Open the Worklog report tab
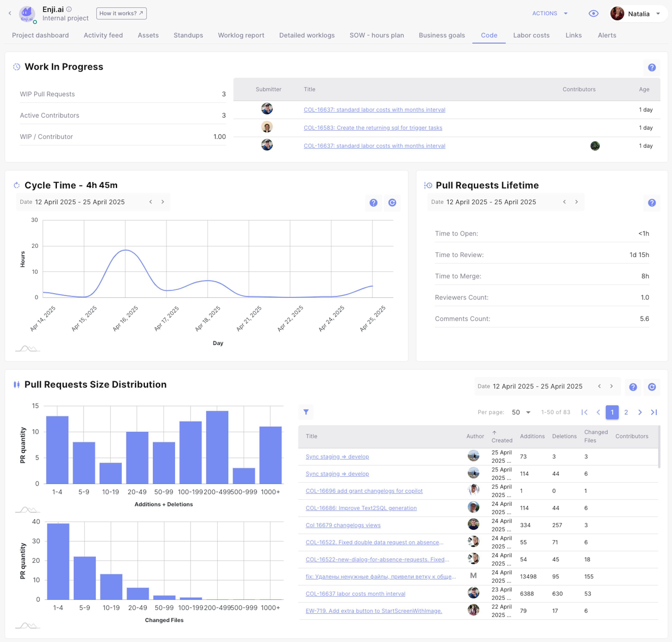 coord(241,35)
